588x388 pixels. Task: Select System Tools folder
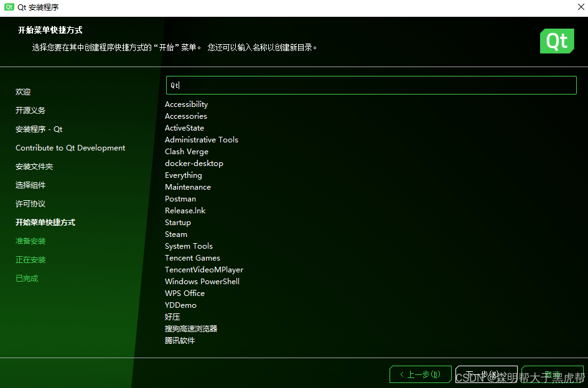tap(189, 246)
